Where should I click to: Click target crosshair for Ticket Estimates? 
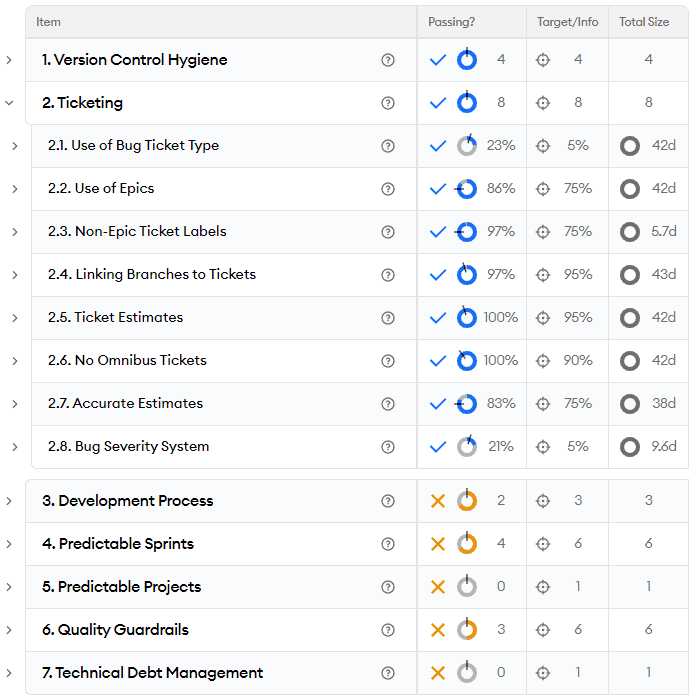click(x=543, y=318)
